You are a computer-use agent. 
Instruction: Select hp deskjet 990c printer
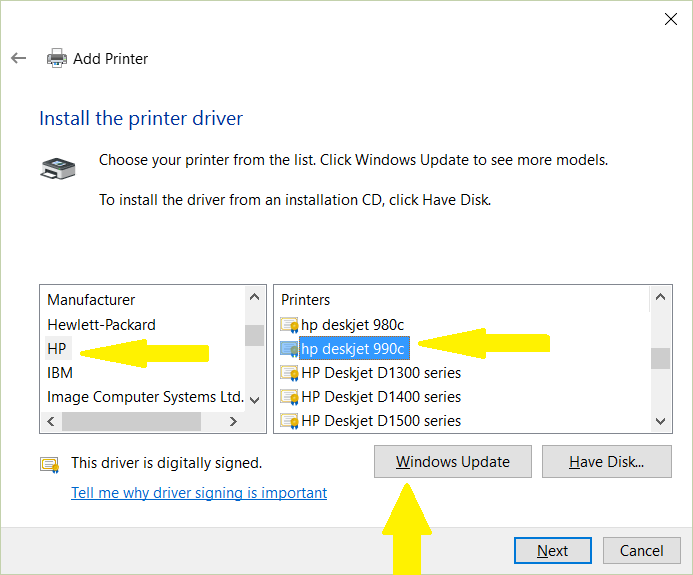tap(354, 349)
